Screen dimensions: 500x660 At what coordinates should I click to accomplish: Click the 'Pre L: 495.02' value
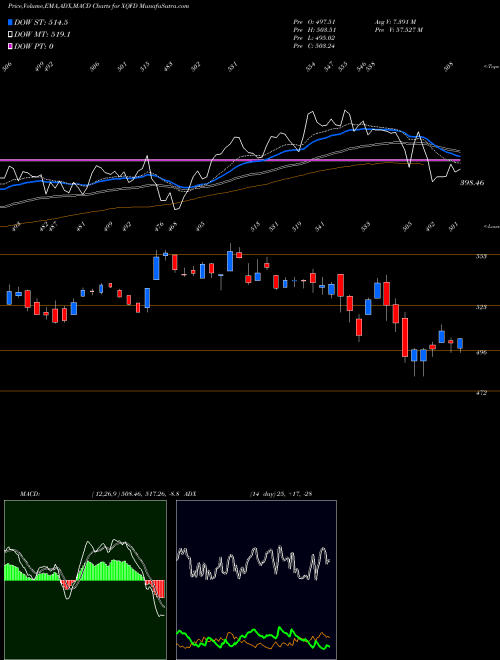click(314, 38)
